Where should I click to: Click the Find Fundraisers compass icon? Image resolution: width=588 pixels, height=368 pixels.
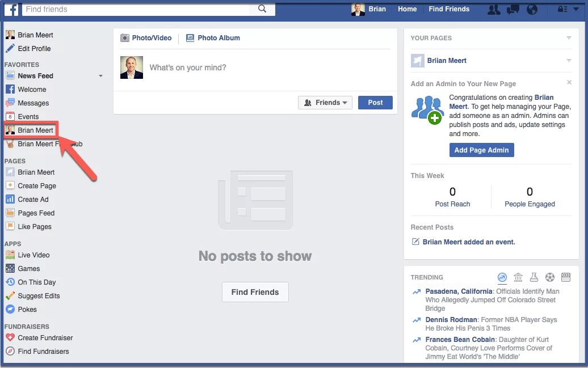point(10,351)
